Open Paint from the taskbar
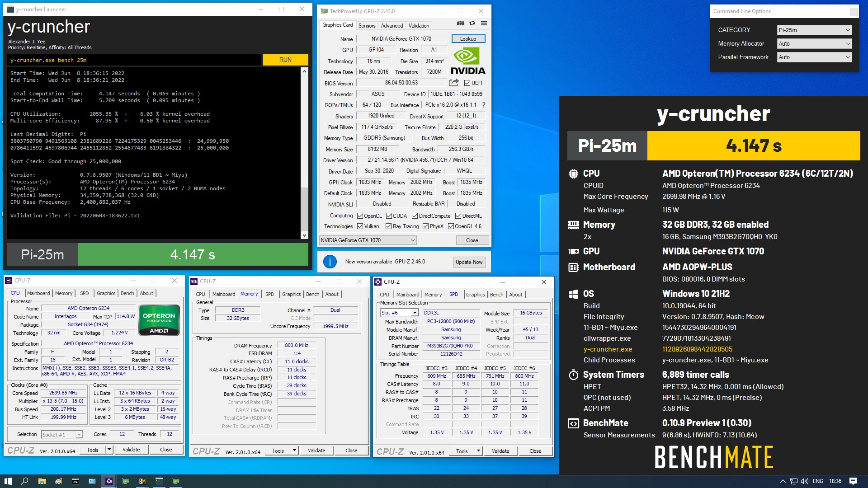The image size is (868, 488). 58,481
